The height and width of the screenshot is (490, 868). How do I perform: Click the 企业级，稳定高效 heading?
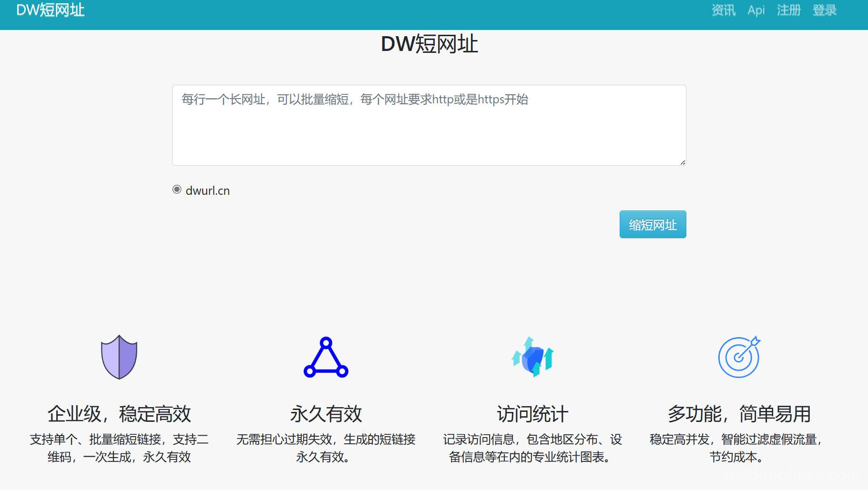(119, 414)
